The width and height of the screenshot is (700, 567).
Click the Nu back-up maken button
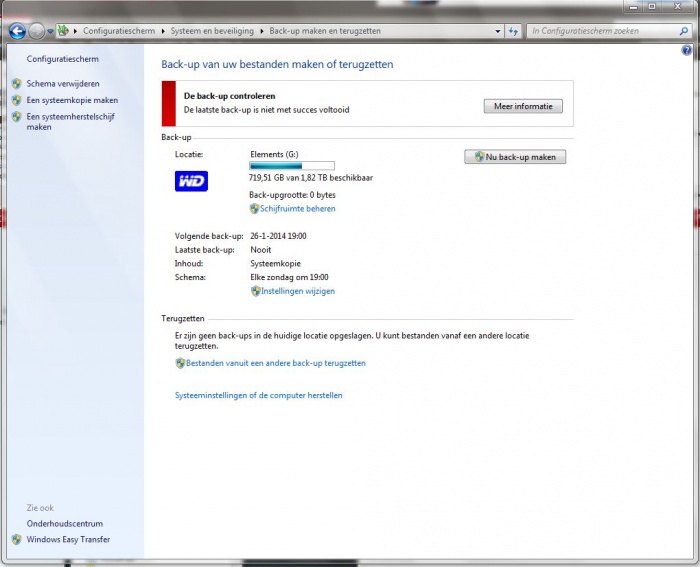(515, 157)
